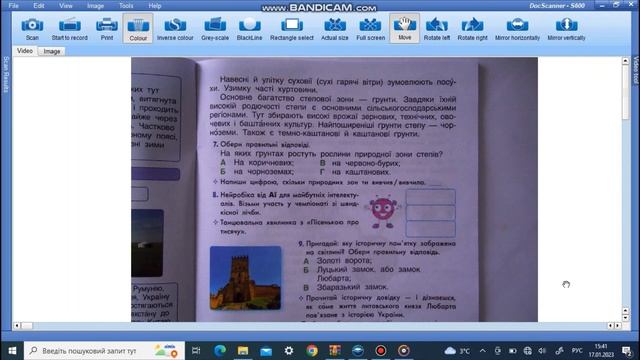Click the language indicator РУС
The width and height of the screenshot is (640, 360).
pyautogui.click(x=577, y=351)
